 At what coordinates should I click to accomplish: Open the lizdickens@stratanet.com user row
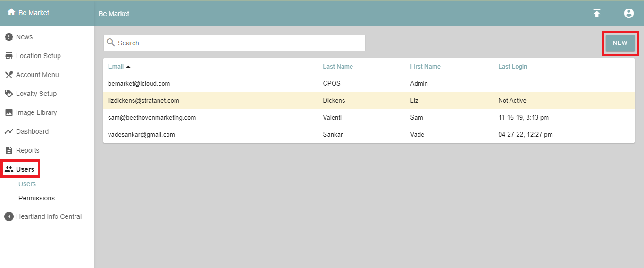[143, 100]
